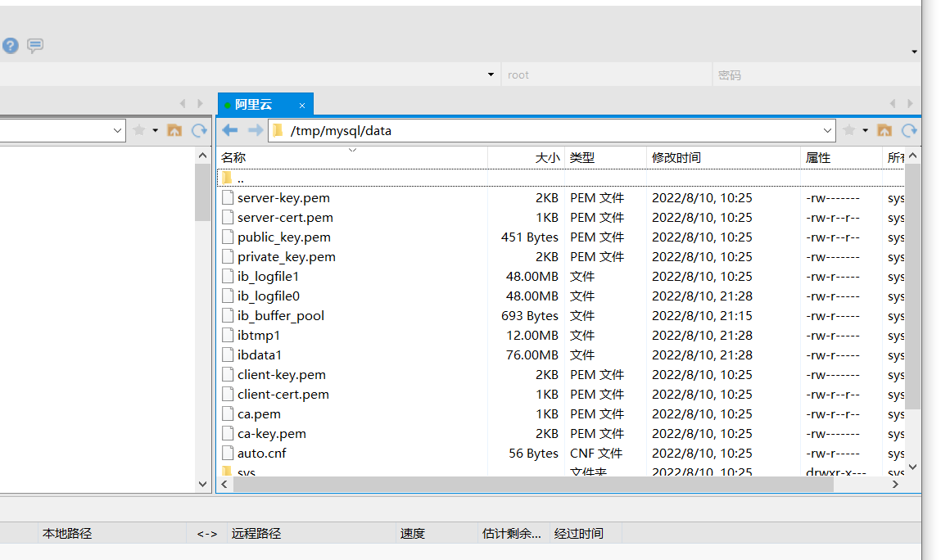The height and width of the screenshot is (560, 950).
Task: Click the chat feedback bubble icon
Action: (x=35, y=46)
